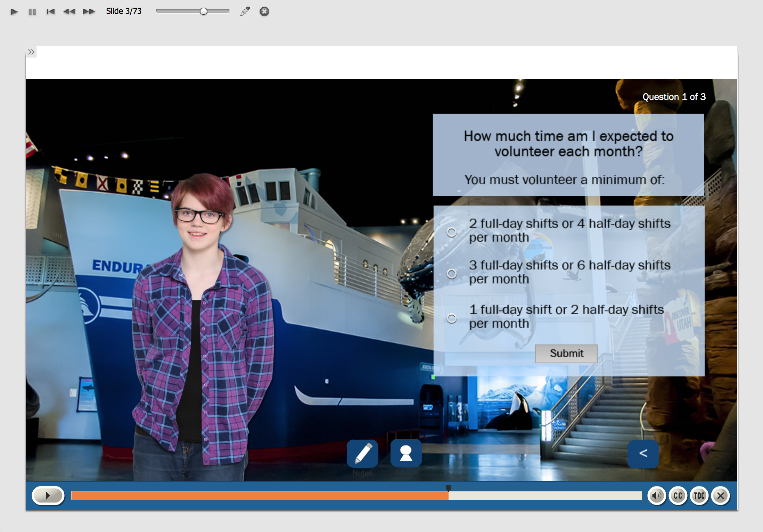Open the Notes pencil button

pos(362,454)
